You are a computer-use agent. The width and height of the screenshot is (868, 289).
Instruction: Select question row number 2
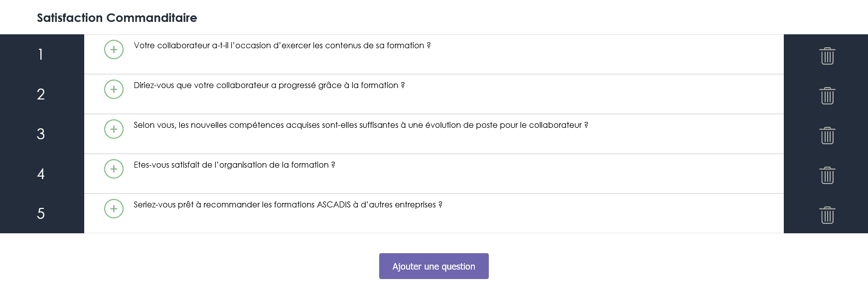(x=41, y=94)
